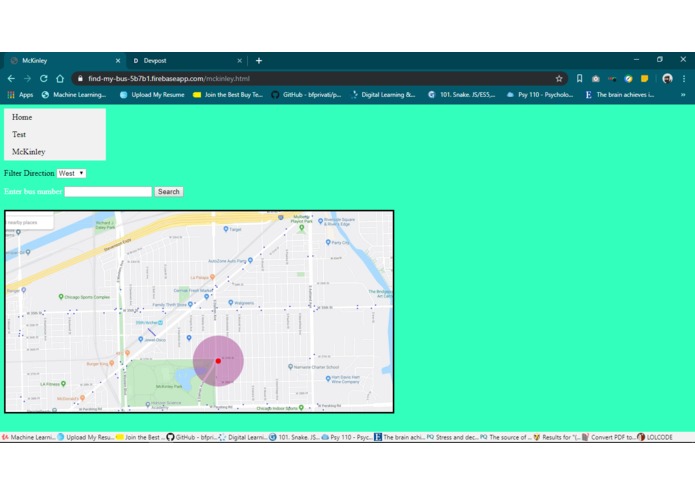Screen dimensions: 695x494
Task: Reload the McKinley page
Action: tap(43, 78)
